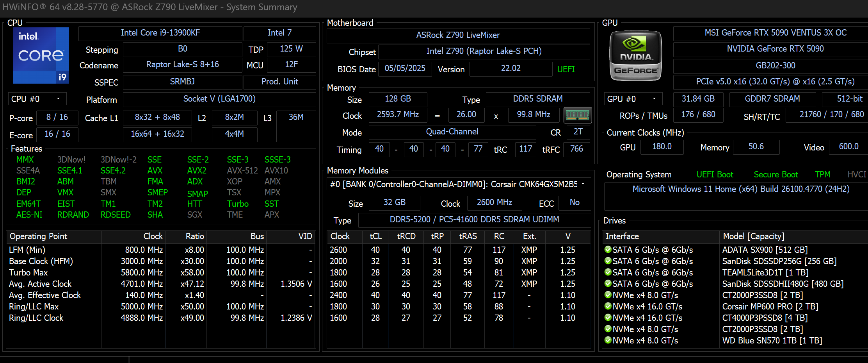Click the L3 cache 36M field
The height and width of the screenshot is (363, 868).
tap(296, 126)
